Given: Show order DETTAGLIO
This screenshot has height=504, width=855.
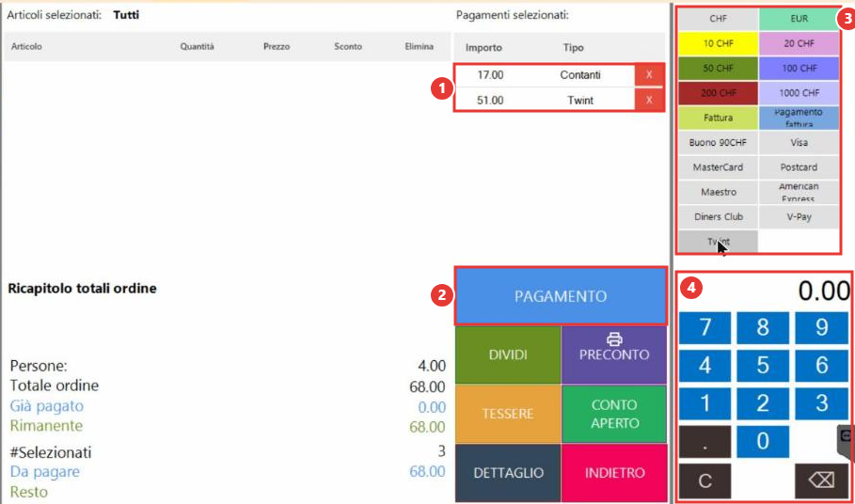Looking at the screenshot, I should coord(508,472).
